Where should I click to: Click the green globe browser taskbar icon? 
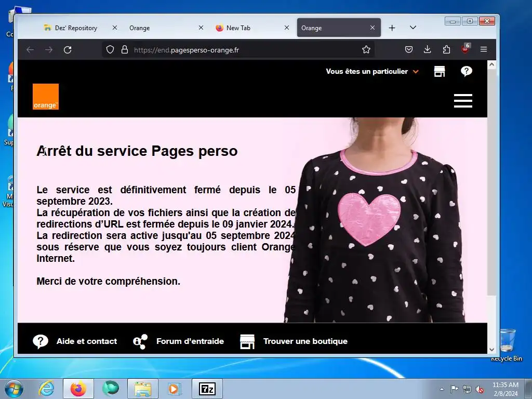[x=111, y=389]
